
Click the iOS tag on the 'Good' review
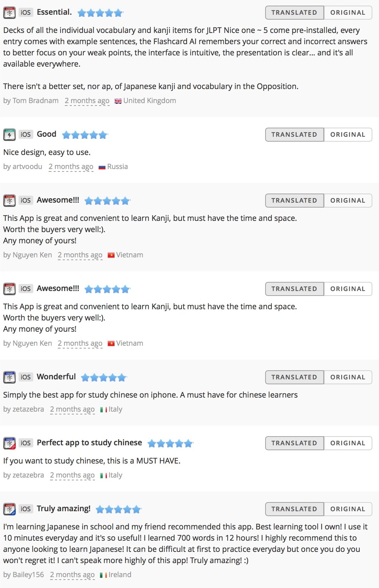26,135
